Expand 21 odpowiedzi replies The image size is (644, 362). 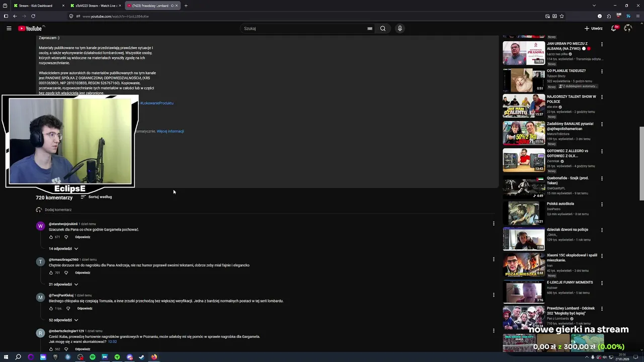tap(63, 284)
